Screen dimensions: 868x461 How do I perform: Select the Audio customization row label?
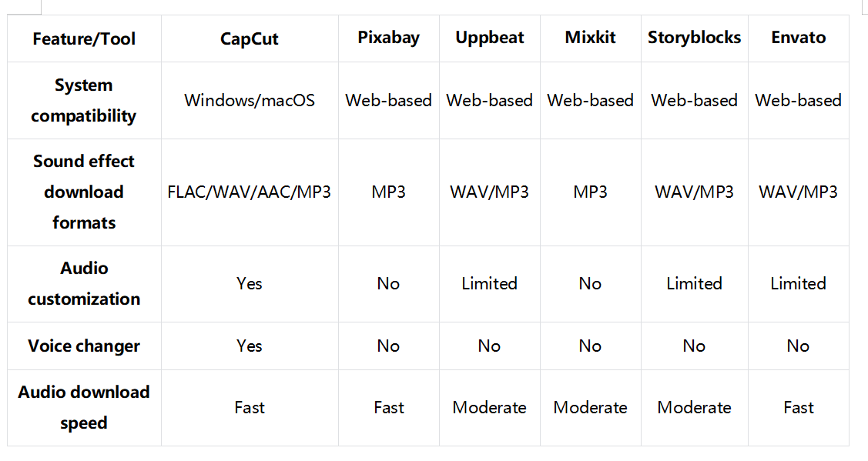[x=84, y=283]
